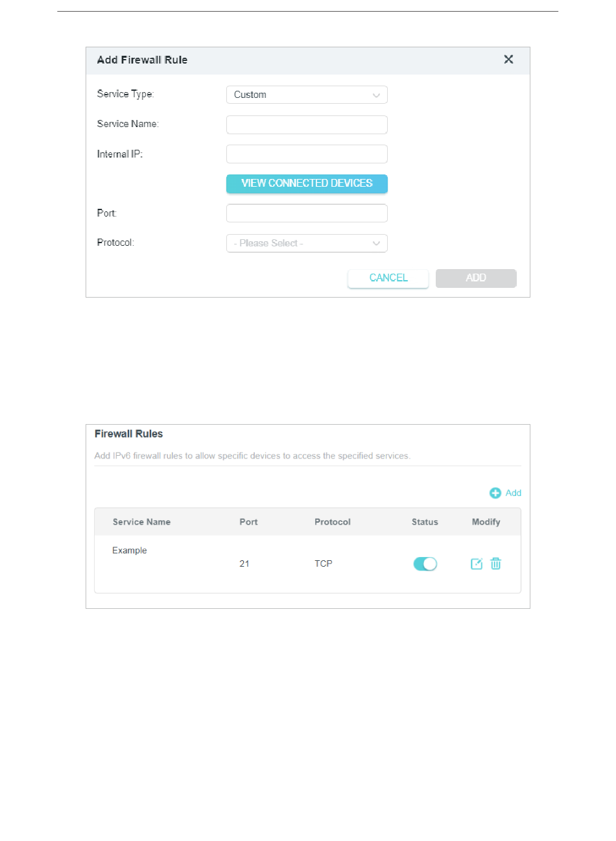
Task: Close the Add Firewall Rule dialog
Action: click(x=508, y=60)
